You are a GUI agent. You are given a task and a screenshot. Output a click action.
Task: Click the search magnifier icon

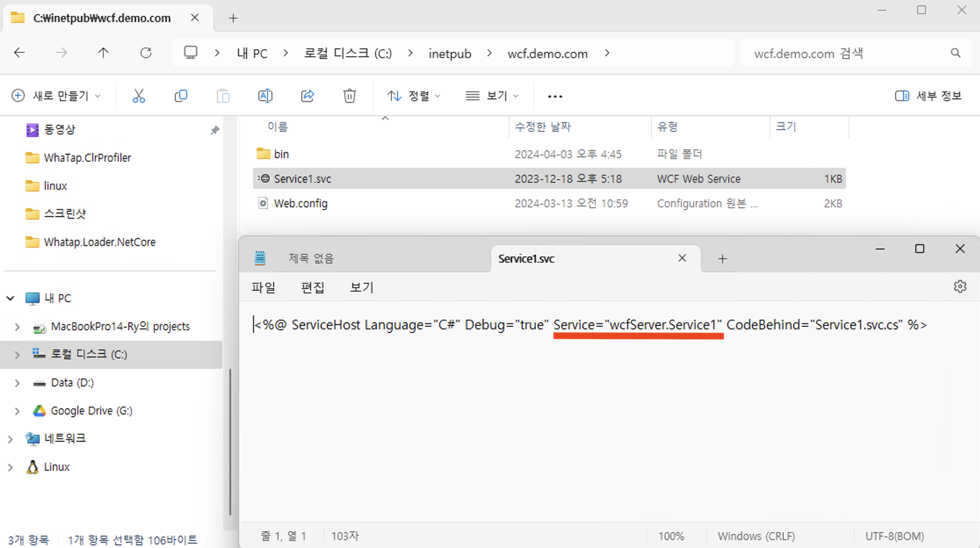tap(955, 53)
